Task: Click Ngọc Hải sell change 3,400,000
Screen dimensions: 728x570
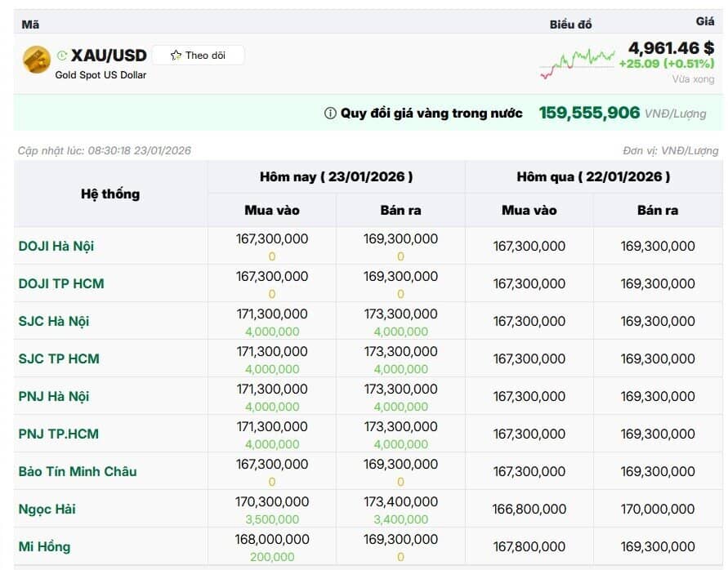Action: 400,520
